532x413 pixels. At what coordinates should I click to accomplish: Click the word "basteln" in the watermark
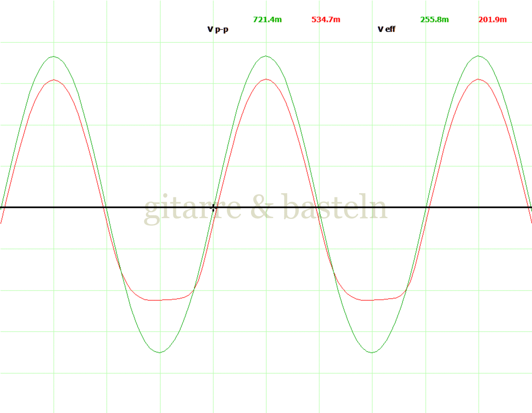coord(335,207)
